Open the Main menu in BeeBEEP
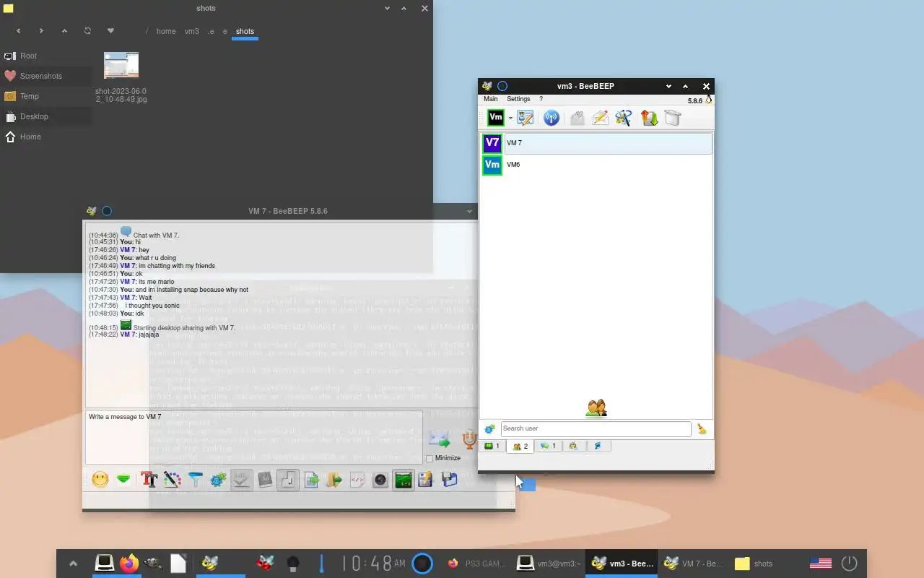This screenshot has width=924, height=578. [x=490, y=99]
